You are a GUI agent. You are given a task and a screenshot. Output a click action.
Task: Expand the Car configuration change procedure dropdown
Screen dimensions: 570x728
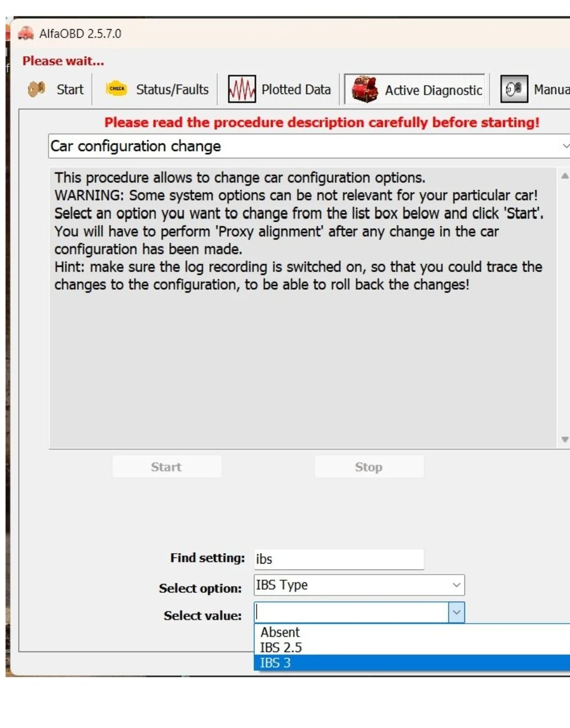pos(565,146)
